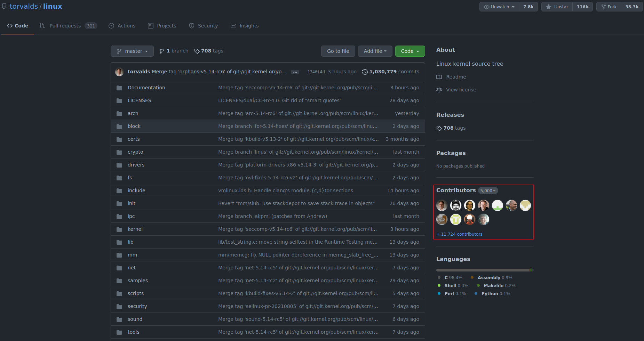Open the net directory

coord(132,268)
